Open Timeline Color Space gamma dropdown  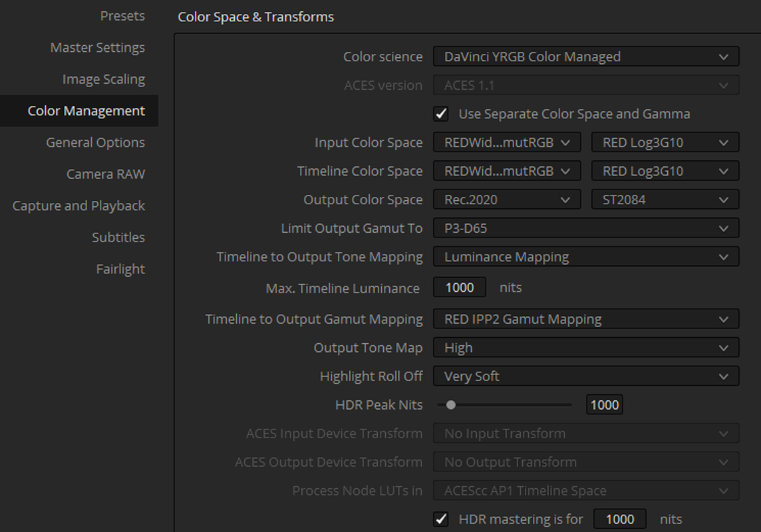point(665,171)
